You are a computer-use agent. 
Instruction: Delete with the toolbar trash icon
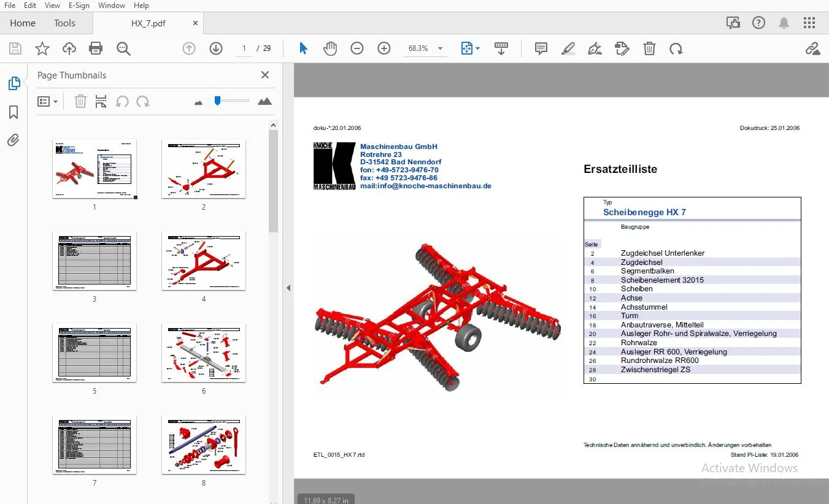649,48
